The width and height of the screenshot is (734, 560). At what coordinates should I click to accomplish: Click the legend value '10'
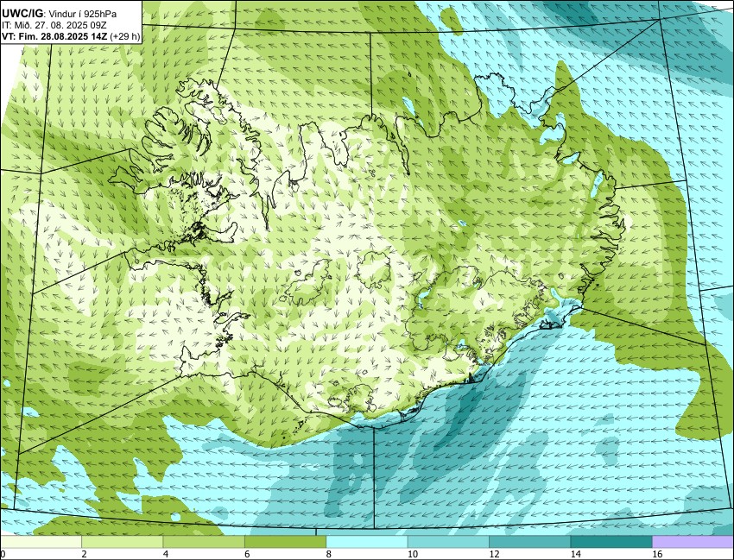click(413, 554)
